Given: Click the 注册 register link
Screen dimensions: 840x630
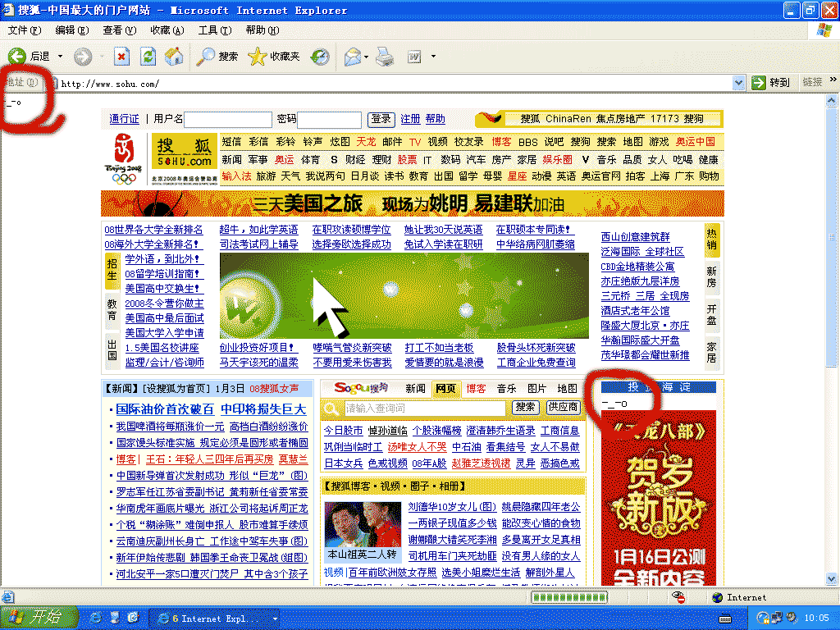Looking at the screenshot, I should click(x=410, y=119).
